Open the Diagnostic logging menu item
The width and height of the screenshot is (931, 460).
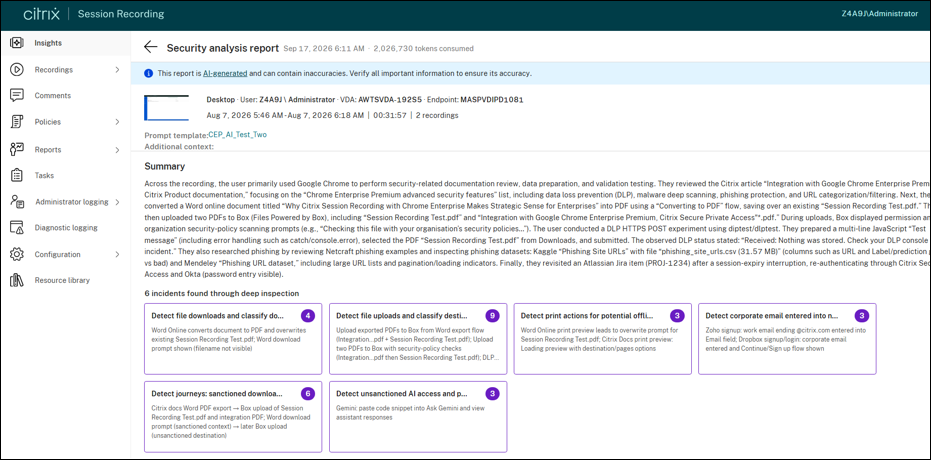(65, 227)
